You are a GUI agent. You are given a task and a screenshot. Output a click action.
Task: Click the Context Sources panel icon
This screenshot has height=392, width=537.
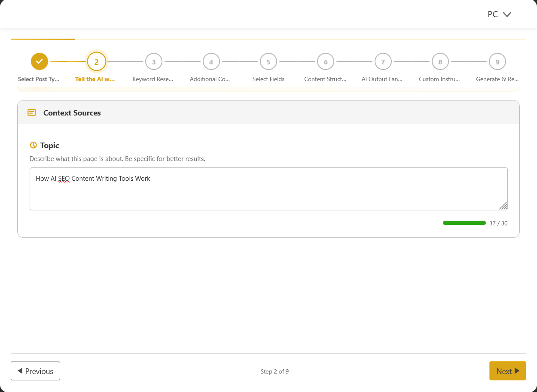click(x=32, y=112)
